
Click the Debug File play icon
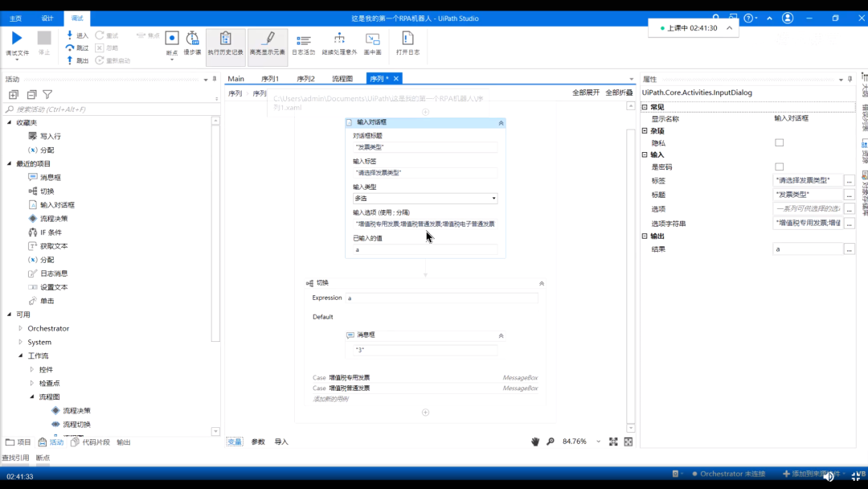pos(17,39)
